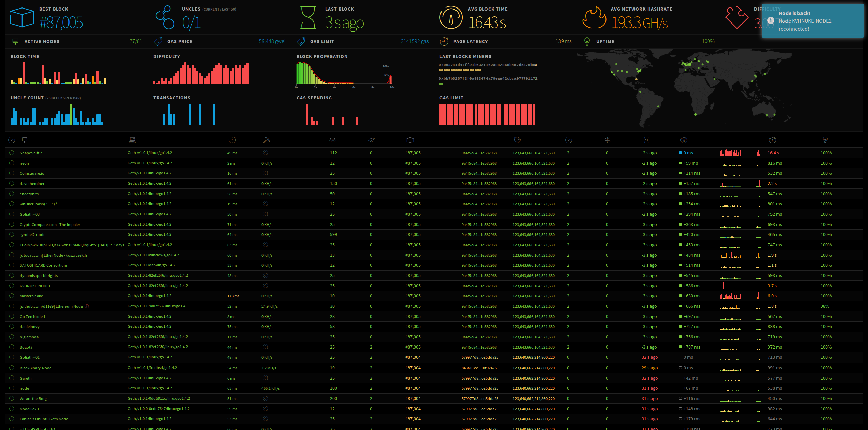Click the '466.1 KH/s' hashrate cell
868x430 pixels.
[270, 388]
